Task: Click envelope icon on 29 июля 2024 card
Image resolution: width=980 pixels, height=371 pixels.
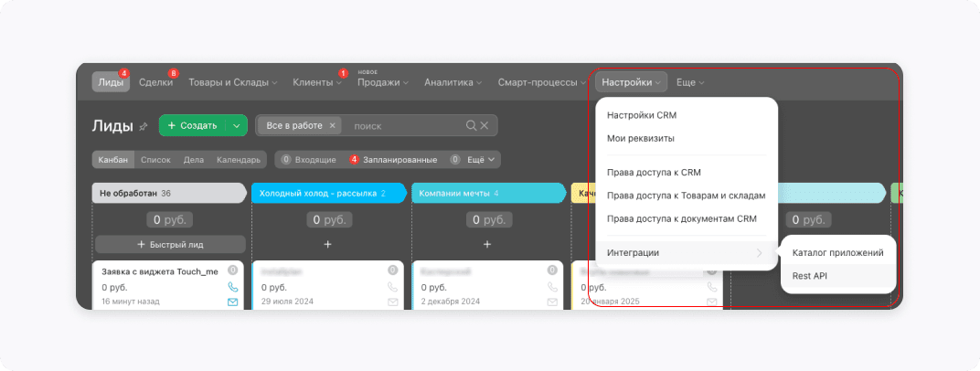Action: click(x=392, y=302)
